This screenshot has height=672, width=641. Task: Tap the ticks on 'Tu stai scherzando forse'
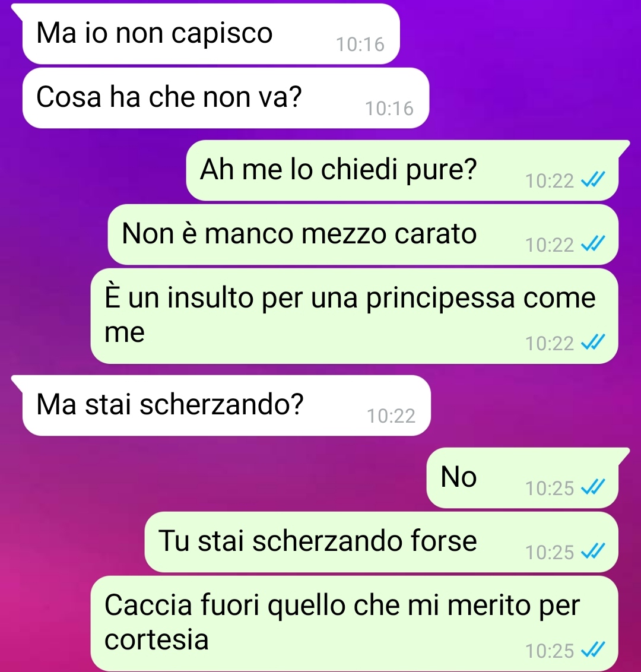[x=592, y=551]
